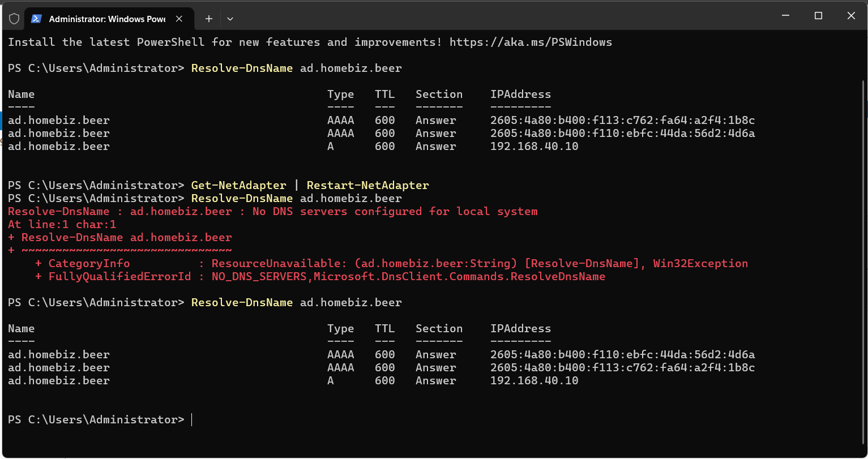This screenshot has height=459, width=868.
Task: Click the Section header of the bottom table
Action: tap(439, 328)
